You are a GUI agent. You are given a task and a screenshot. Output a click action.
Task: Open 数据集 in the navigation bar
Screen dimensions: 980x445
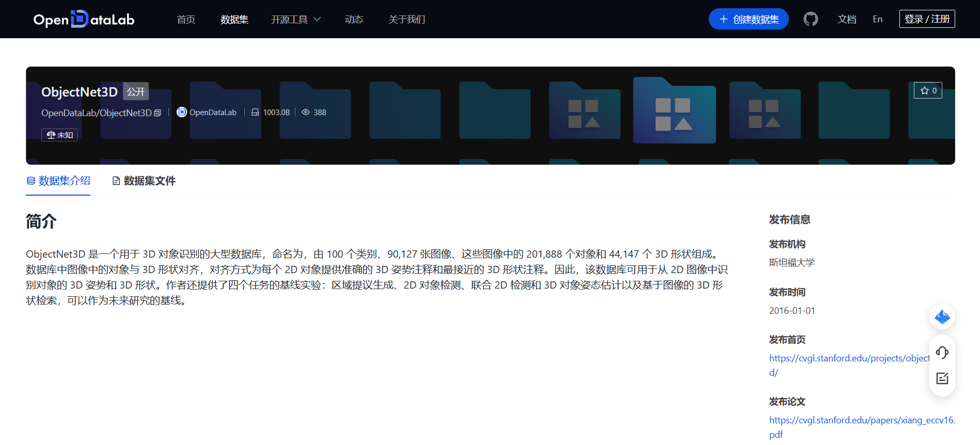click(235, 19)
